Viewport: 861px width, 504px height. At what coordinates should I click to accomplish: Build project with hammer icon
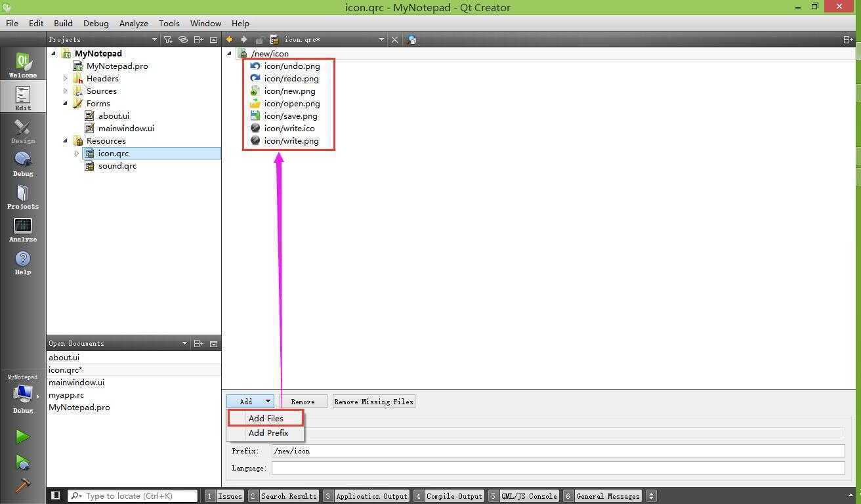[22, 486]
